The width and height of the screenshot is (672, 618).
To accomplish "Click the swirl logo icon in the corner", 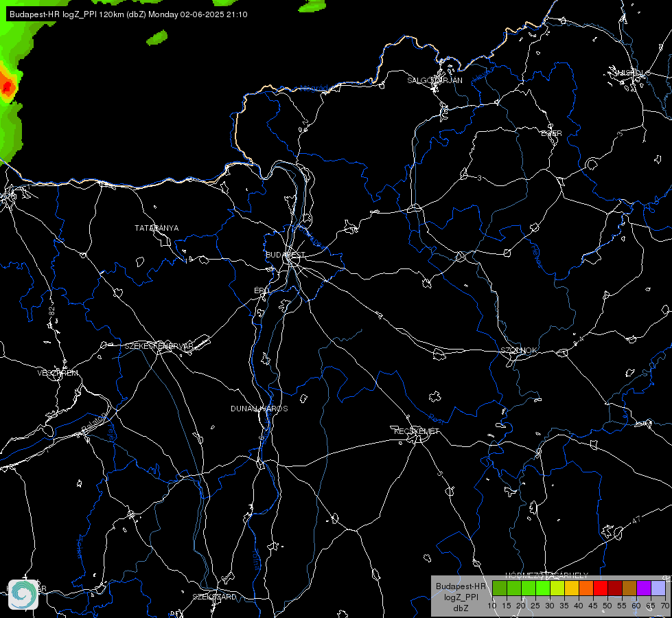I will click(23, 594).
